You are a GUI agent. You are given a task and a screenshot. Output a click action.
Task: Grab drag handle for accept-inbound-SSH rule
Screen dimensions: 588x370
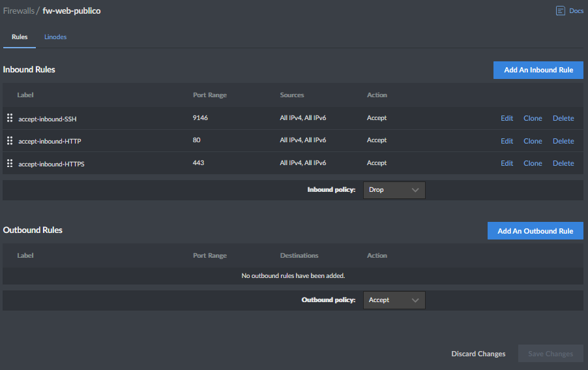click(10, 118)
